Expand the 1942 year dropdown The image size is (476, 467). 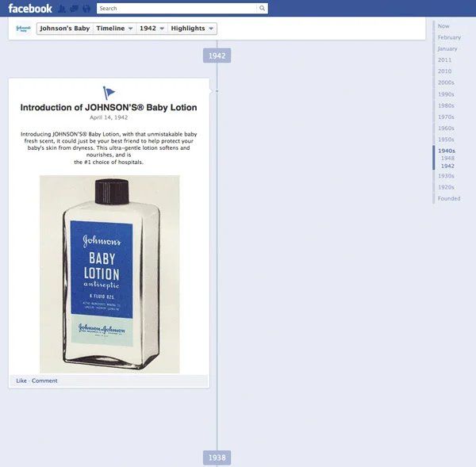[152, 29]
